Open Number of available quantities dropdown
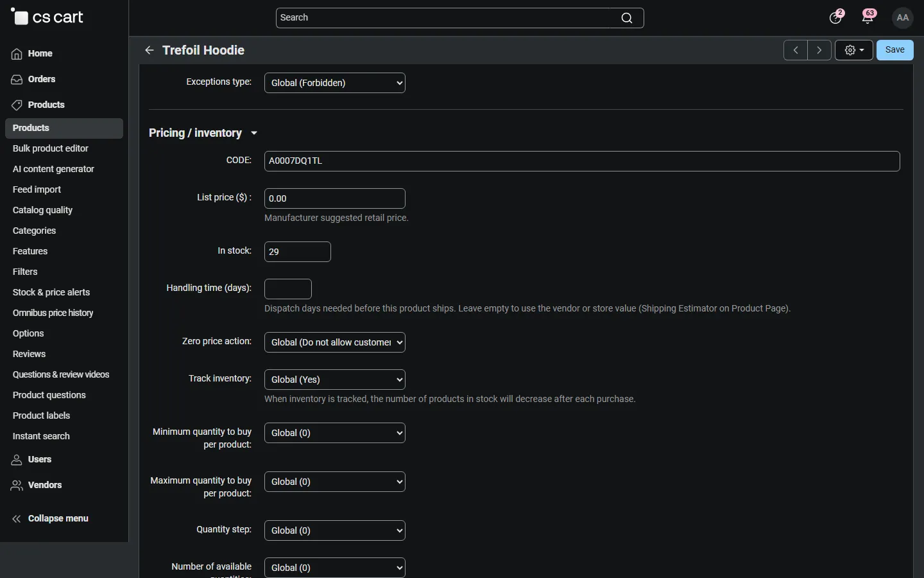 tap(335, 568)
